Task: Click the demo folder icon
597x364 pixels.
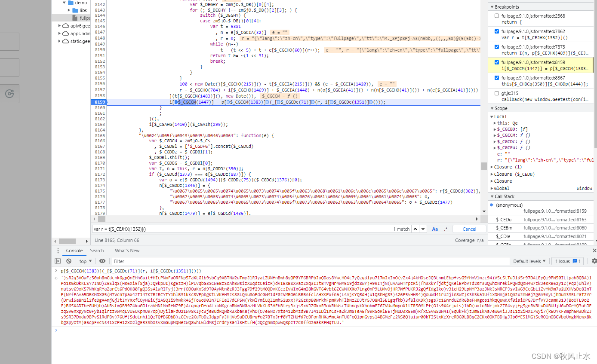Action: [x=71, y=3]
